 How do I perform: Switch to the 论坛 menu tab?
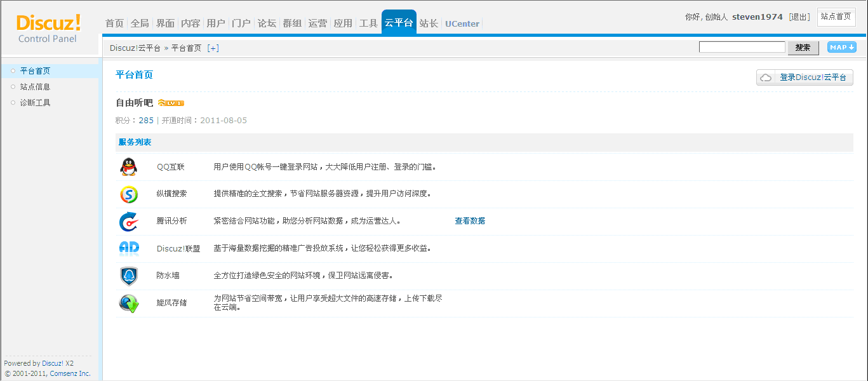pos(267,23)
